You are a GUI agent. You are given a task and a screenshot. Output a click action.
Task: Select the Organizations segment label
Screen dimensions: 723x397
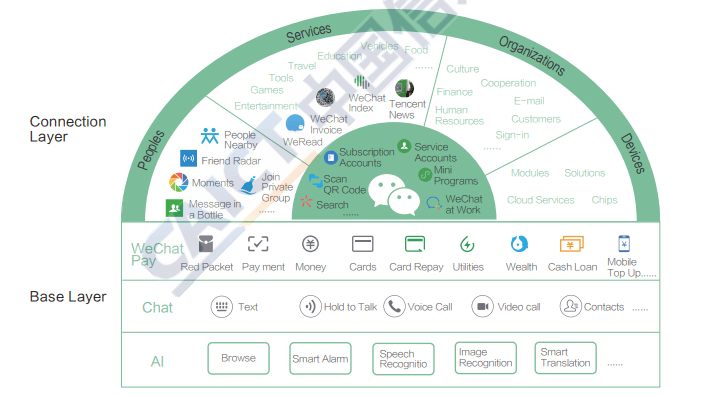point(532,56)
